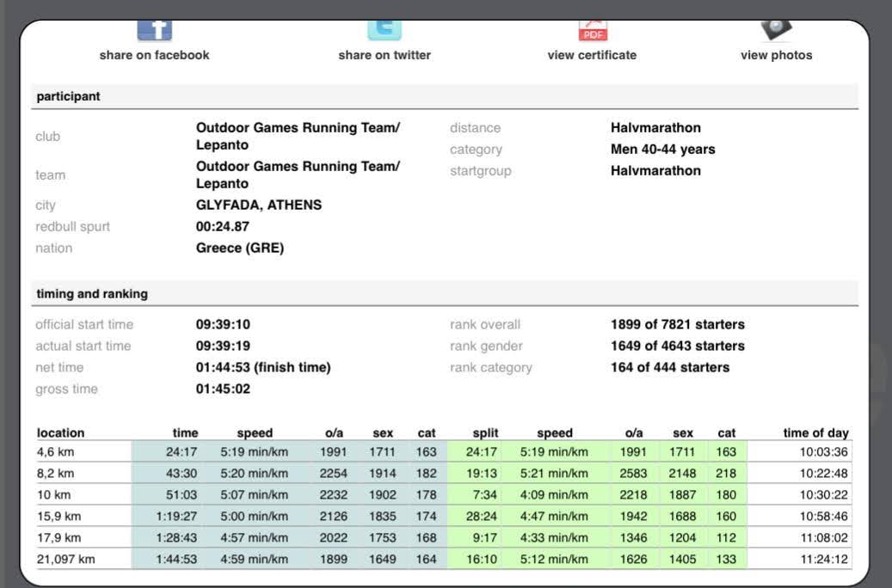892x588 pixels.
Task: Click net time '01:44:53 (finish time)'
Action: pyautogui.click(x=263, y=367)
